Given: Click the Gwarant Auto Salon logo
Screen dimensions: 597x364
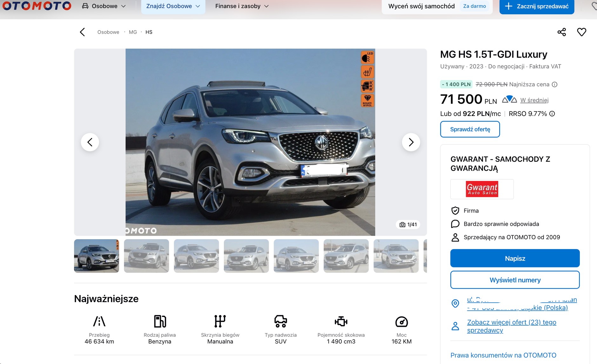Looking at the screenshot, I should pyautogui.click(x=482, y=189).
